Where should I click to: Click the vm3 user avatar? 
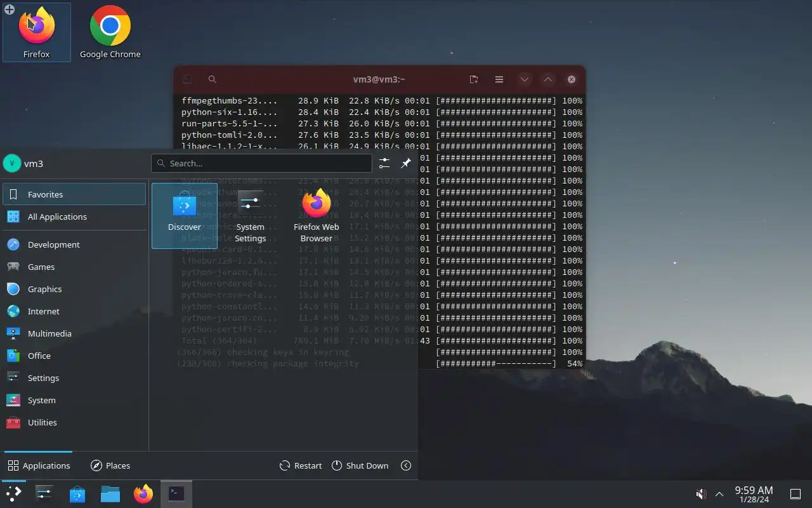12,163
